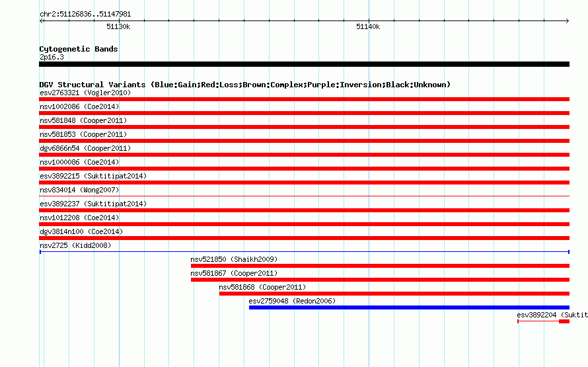588x367 pixels.
Task: Click red loss bar of nsv521850
Action: pyautogui.click(x=381, y=266)
